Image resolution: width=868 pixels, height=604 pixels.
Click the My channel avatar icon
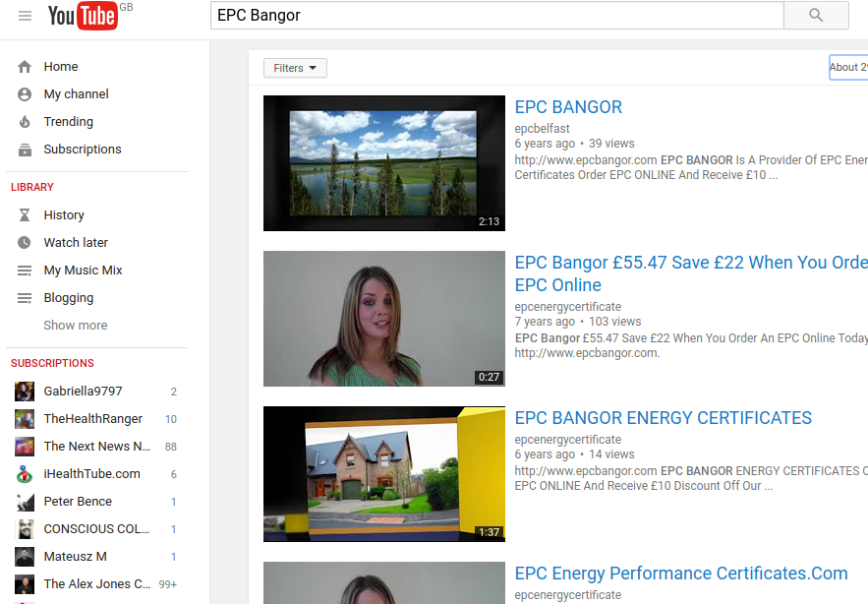coord(25,94)
